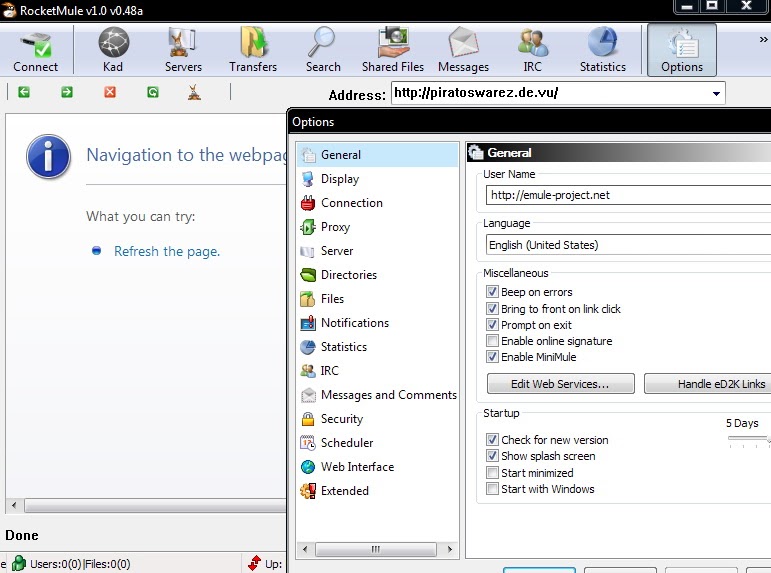771x573 pixels.
Task: Click options list scrollbar left arrow
Action: click(305, 549)
